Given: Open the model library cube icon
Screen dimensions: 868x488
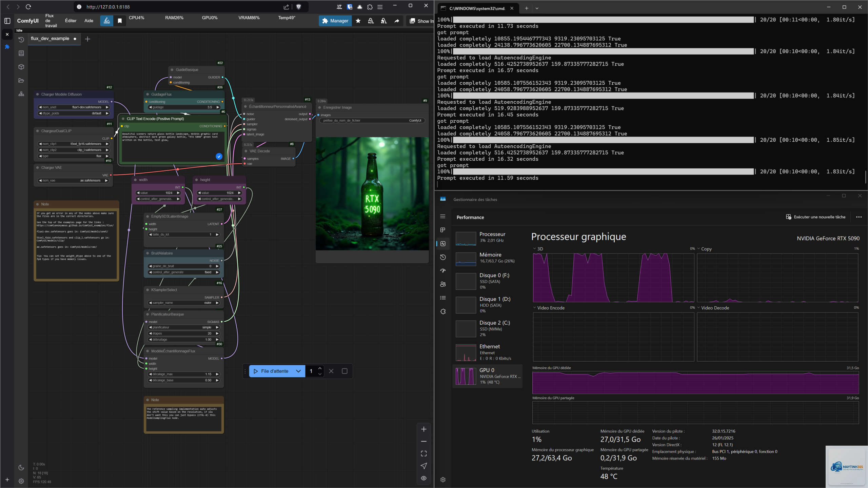Looking at the screenshot, I should [21, 67].
